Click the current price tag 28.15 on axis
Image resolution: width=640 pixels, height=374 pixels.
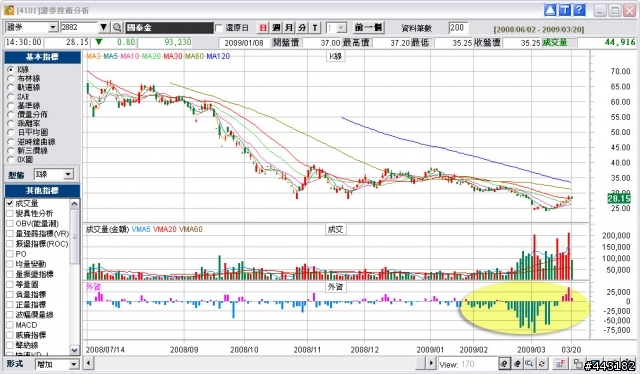click(x=620, y=198)
